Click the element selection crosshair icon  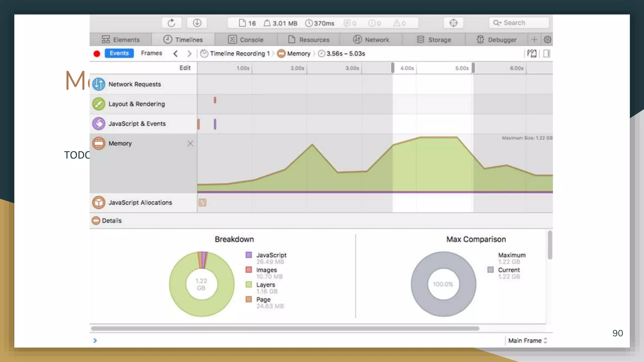coord(453,23)
